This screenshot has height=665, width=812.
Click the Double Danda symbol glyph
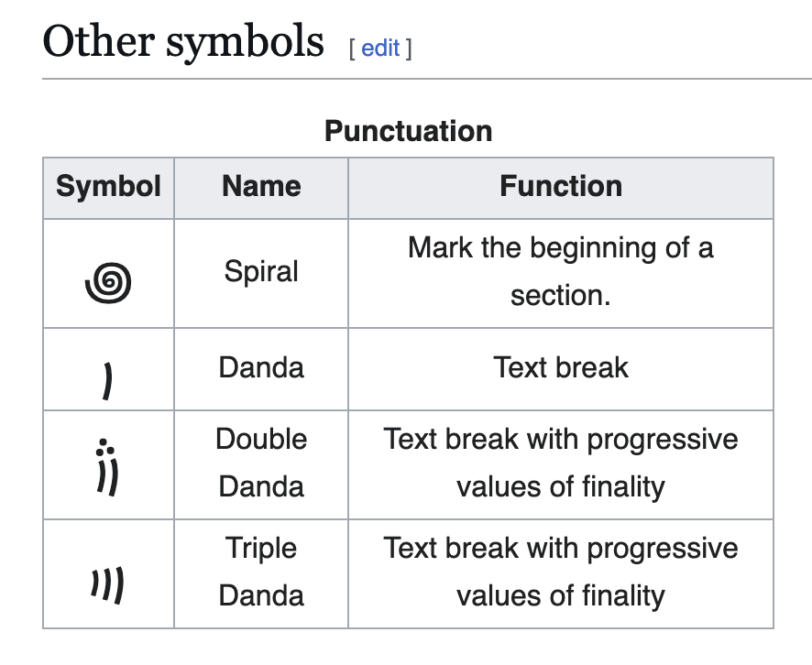point(107,467)
